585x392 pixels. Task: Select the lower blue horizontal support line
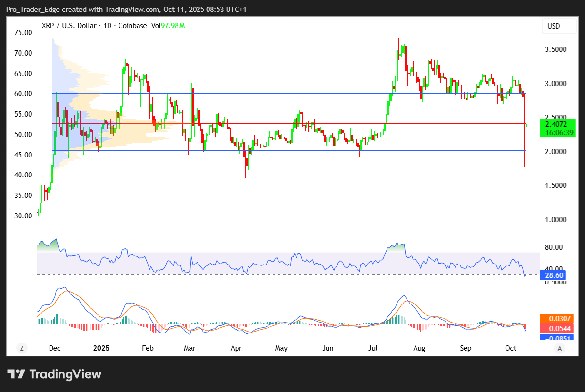(x=286, y=150)
